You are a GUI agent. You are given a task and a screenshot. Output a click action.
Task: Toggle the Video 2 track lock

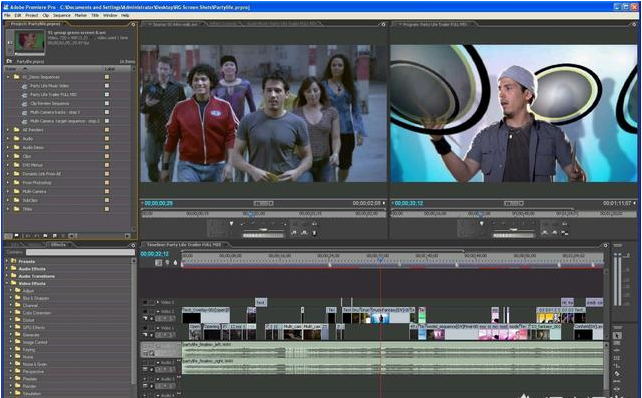(151, 312)
